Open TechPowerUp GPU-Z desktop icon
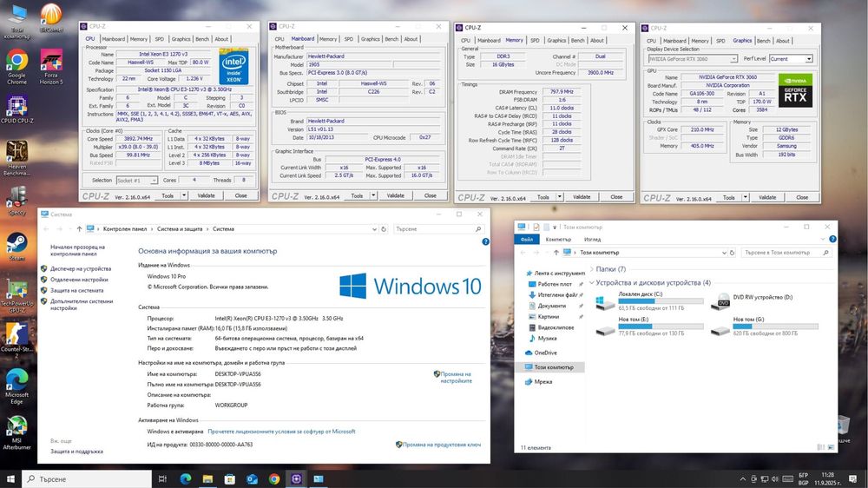The image size is (868, 488). [16, 296]
